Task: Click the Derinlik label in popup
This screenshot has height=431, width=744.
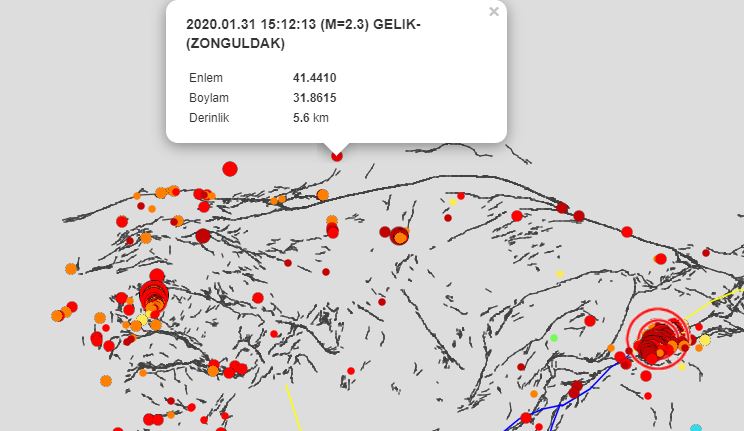Action: [209, 118]
